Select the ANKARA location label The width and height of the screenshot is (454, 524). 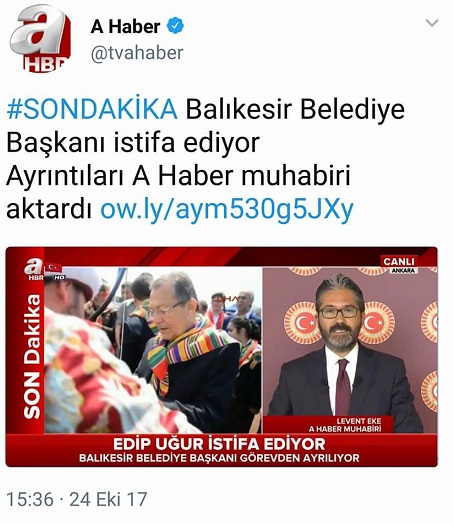point(403,270)
